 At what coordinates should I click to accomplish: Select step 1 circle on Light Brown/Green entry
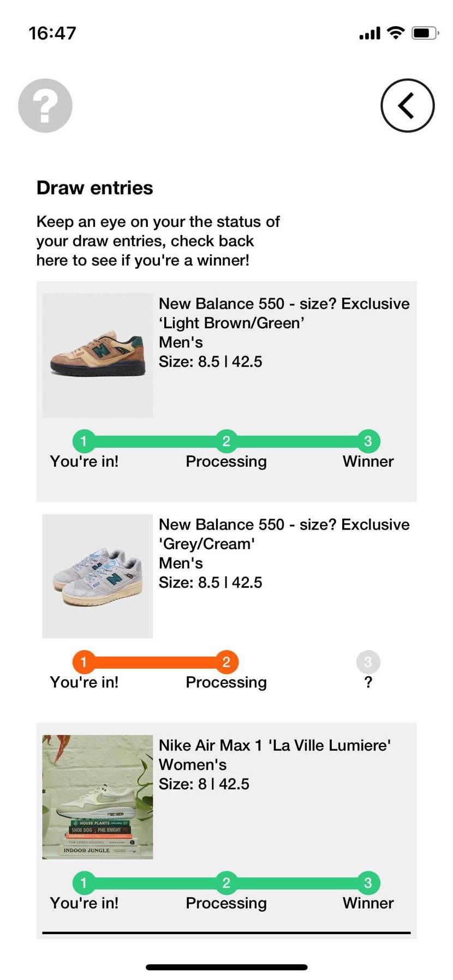pyautogui.click(x=84, y=441)
